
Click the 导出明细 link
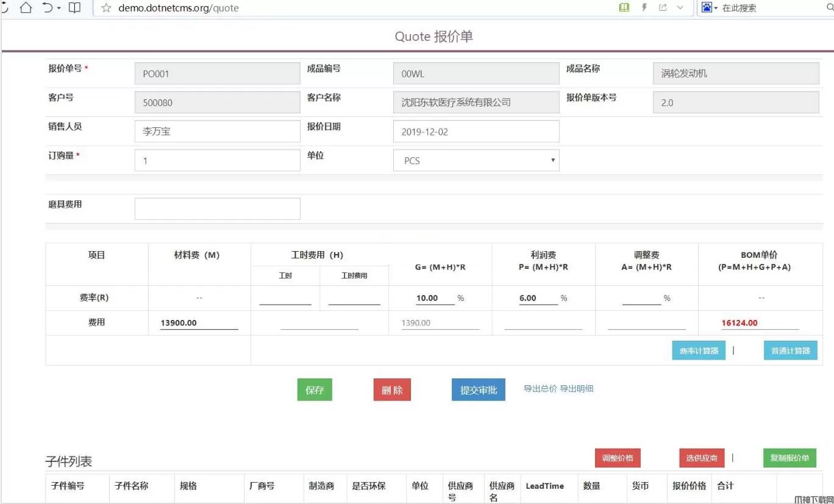pyautogui.click(x=577, y=388)
